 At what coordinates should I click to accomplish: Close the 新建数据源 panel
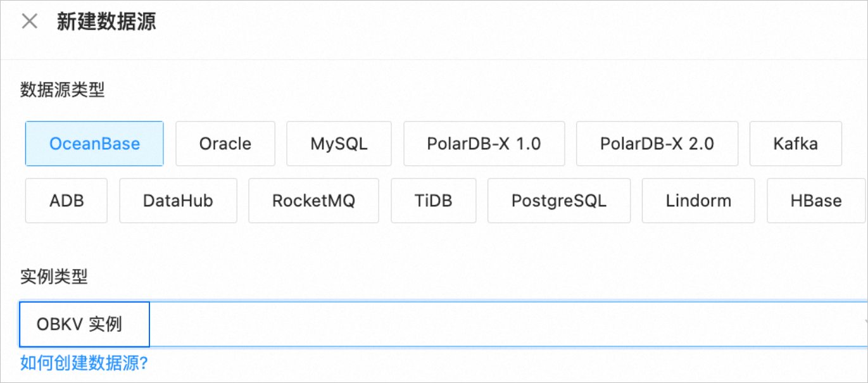click(x=29, y=22)
